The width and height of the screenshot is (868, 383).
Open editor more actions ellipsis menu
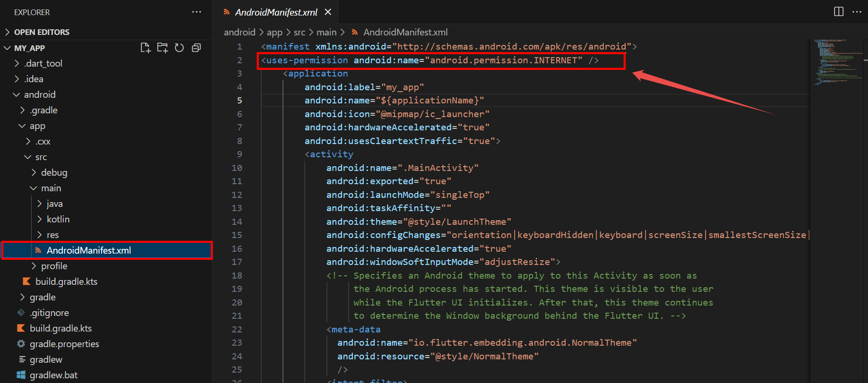pos(857,12)
